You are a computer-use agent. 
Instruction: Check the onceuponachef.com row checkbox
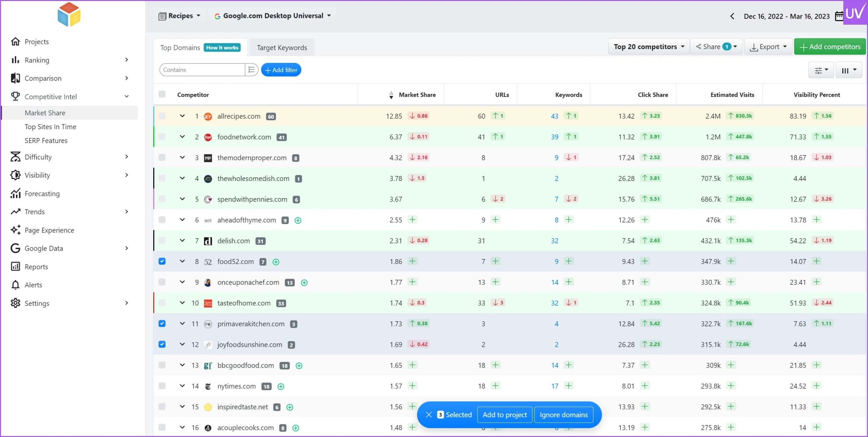click(162, 282)
